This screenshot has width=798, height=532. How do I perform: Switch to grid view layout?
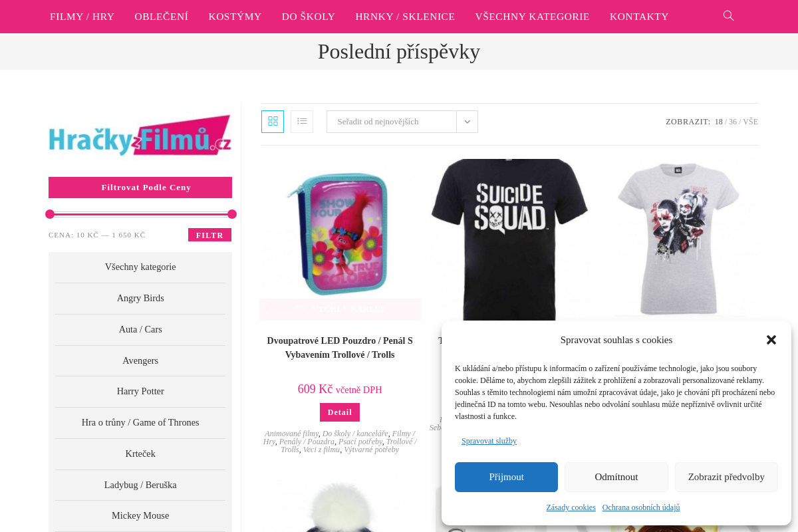click(x=273, y=122)
